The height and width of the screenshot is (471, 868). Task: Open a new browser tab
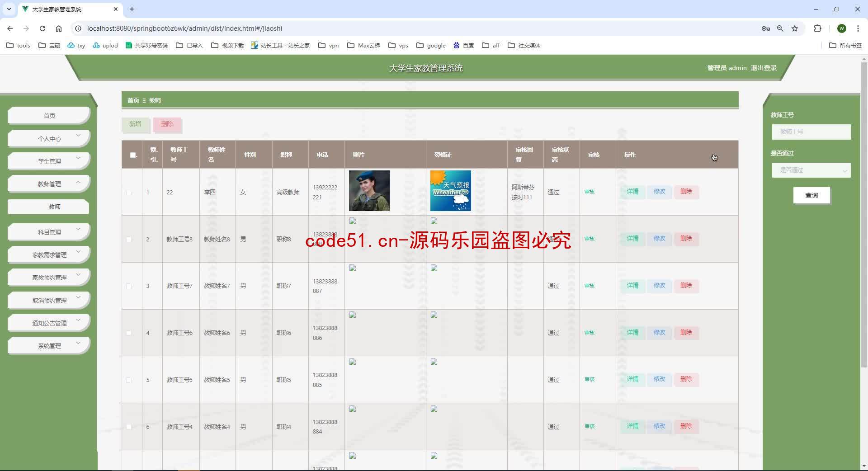[132, 9]
